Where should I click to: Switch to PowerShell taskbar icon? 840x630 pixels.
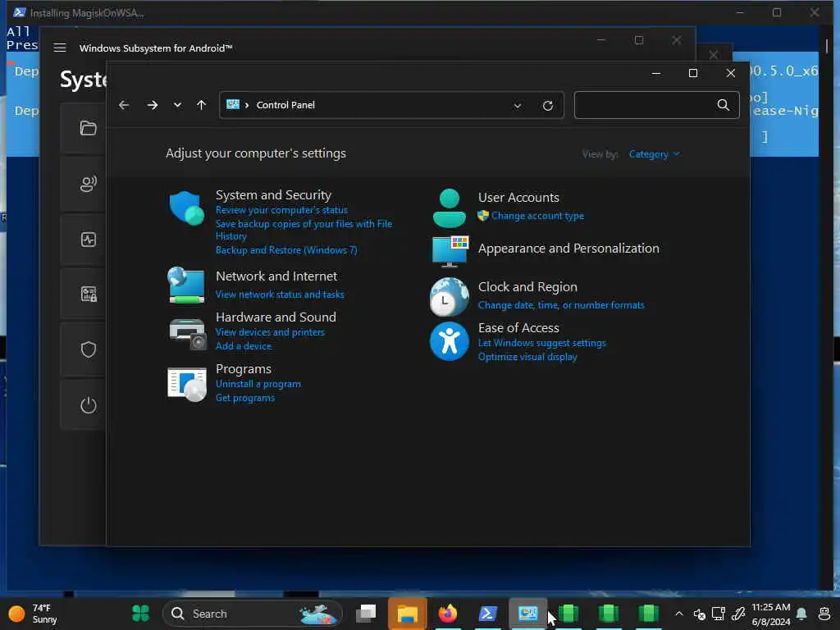pyautogui.click(x=487, y=614)
